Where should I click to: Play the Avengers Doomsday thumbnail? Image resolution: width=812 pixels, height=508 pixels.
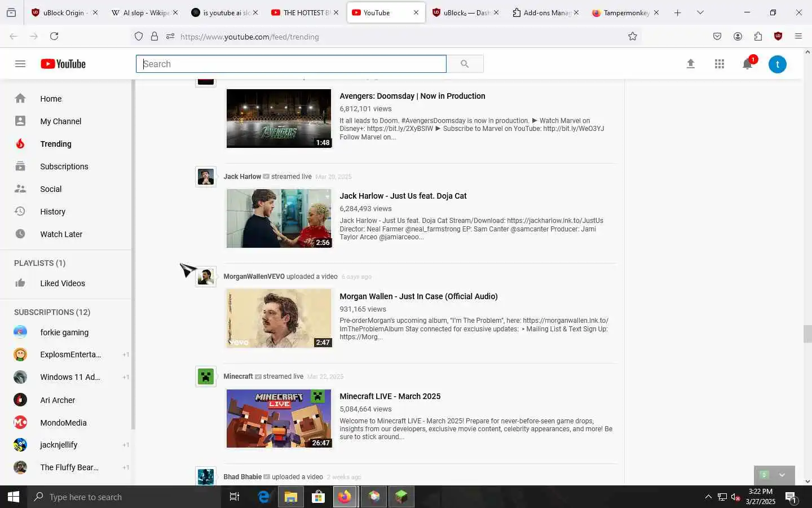tap(279, 119)
